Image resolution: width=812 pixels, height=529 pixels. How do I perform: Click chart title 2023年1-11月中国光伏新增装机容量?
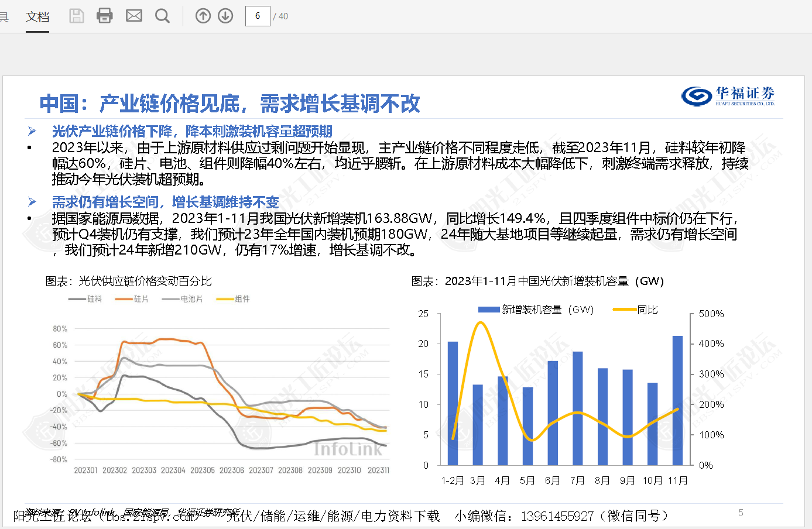(x=537, y=281)
